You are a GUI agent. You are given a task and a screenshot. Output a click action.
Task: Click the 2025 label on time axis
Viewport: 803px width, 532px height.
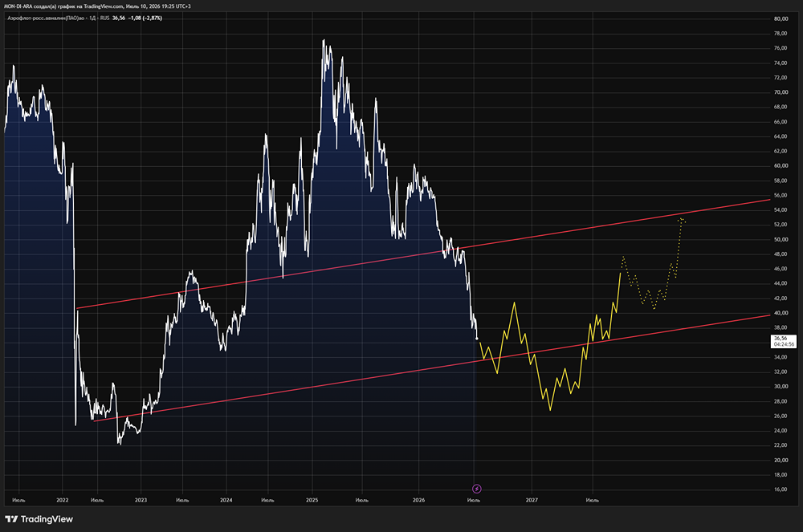point(312,500)
